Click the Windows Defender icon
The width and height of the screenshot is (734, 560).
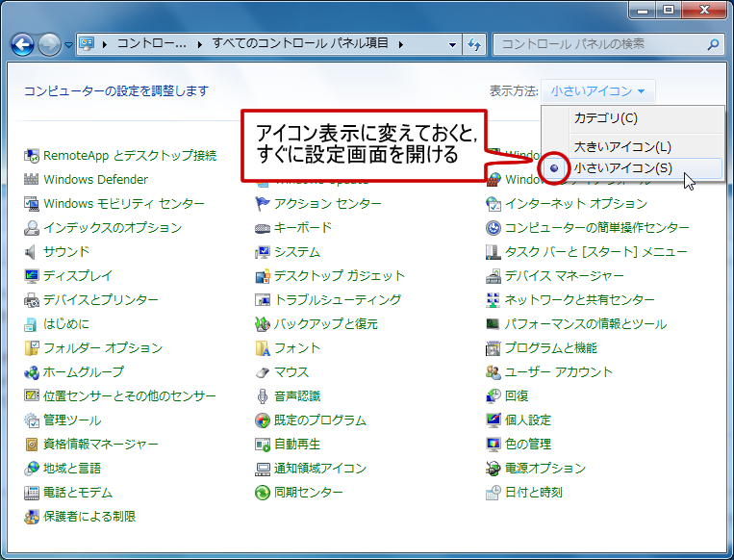pyautogui.click(x=32, y=179)
